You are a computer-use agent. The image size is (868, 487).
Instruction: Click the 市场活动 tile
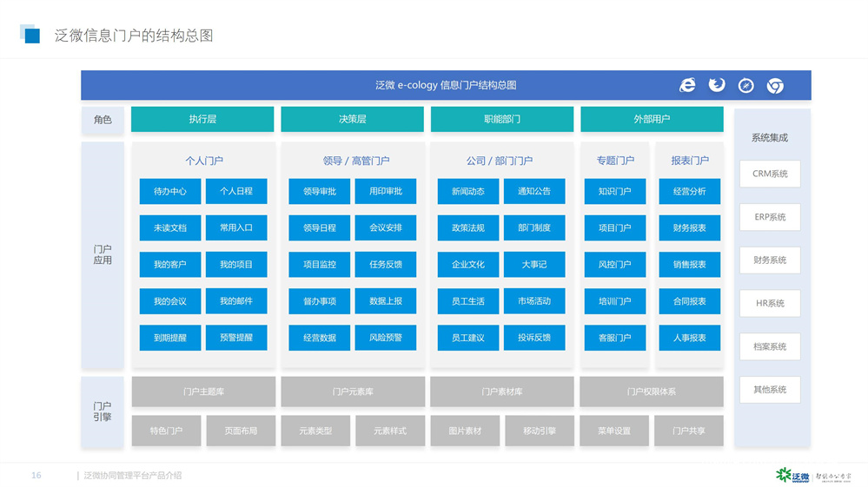[534, 301]
